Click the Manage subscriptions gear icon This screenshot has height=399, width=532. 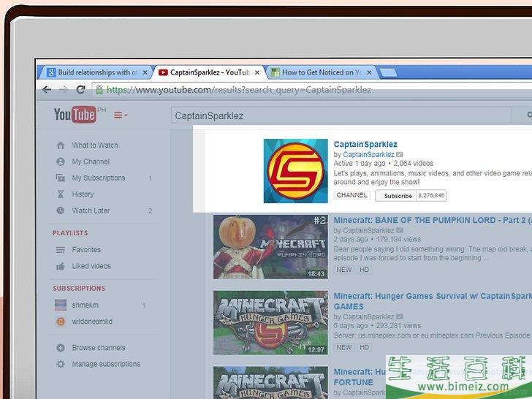(61, 364)
